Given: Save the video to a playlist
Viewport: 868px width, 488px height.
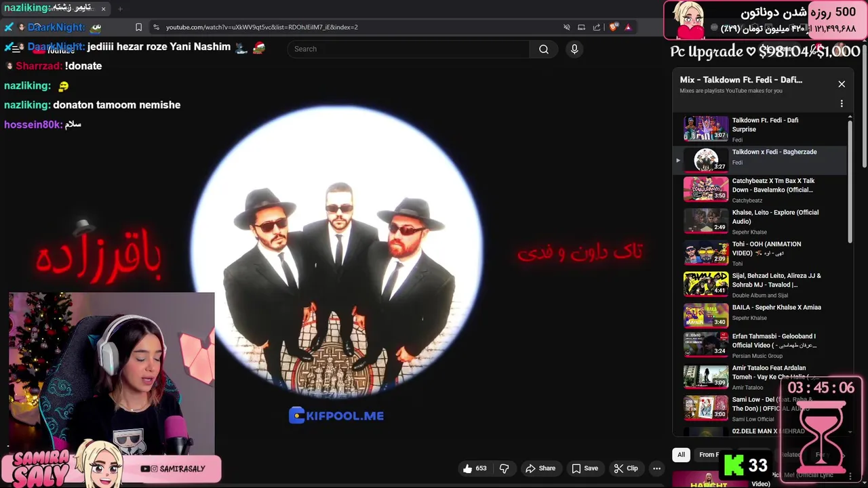Looking at the screenshot, I should 585,468.
